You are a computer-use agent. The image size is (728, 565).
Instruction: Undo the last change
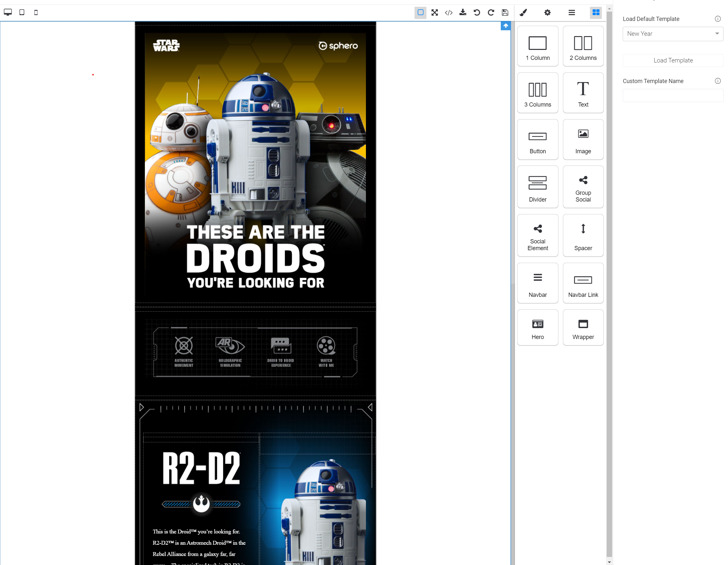click(477, 12)
